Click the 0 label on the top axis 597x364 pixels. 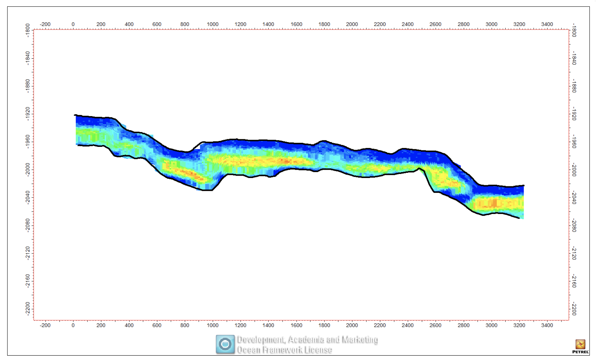click(x=73, y=24)
